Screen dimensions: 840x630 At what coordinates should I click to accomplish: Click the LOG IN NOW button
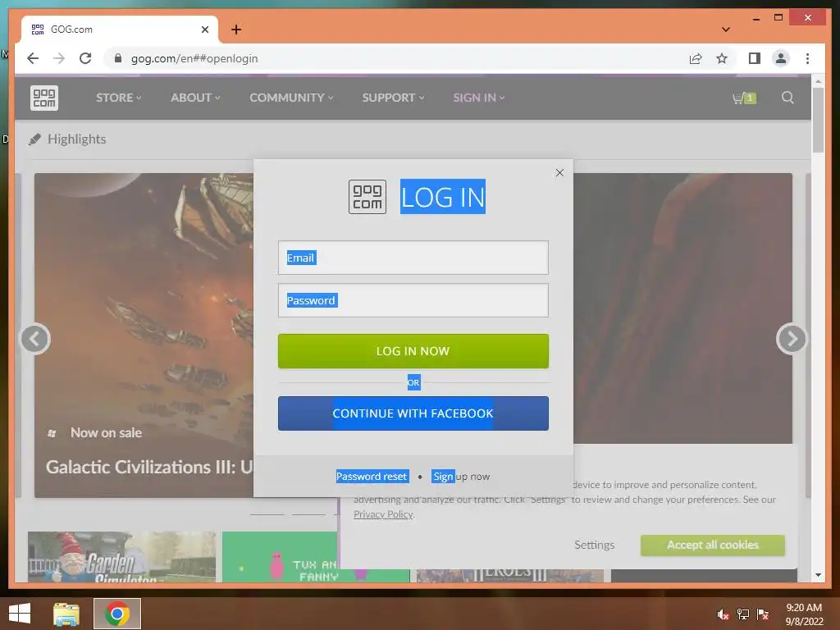pos(413,351)
